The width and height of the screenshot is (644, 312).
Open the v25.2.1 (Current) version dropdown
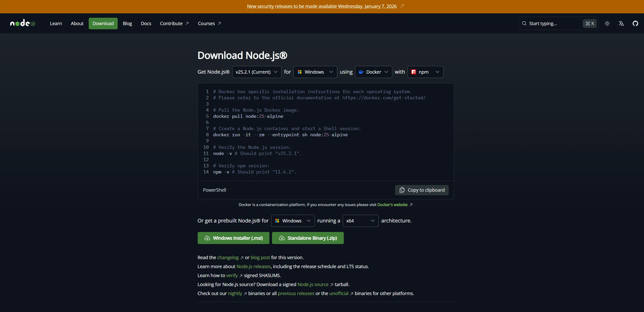point(256,72)
